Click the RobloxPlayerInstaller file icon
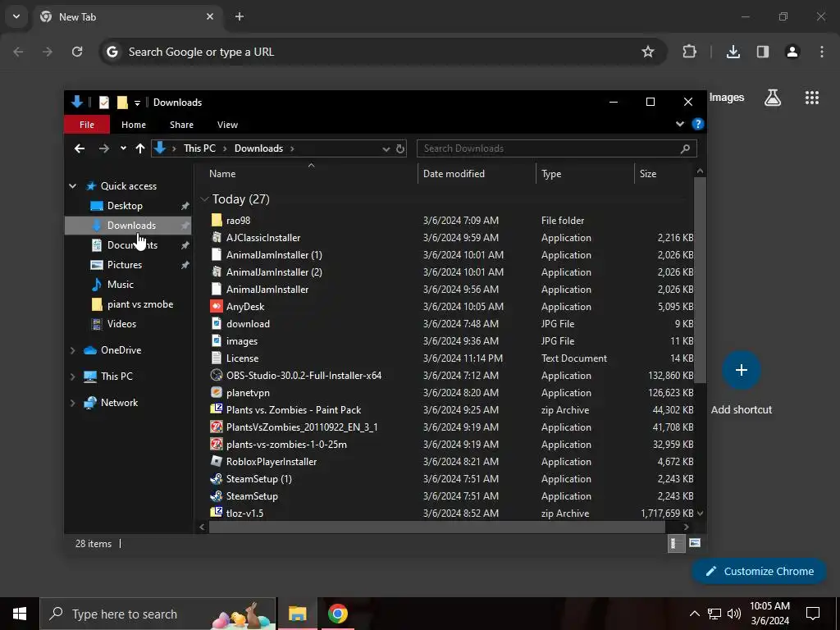 pos(216,461)
